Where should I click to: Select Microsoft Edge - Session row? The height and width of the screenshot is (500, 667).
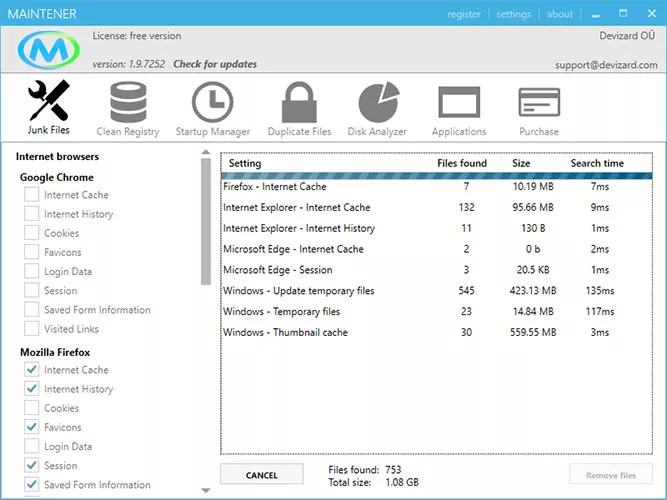[x=436, y=270]
